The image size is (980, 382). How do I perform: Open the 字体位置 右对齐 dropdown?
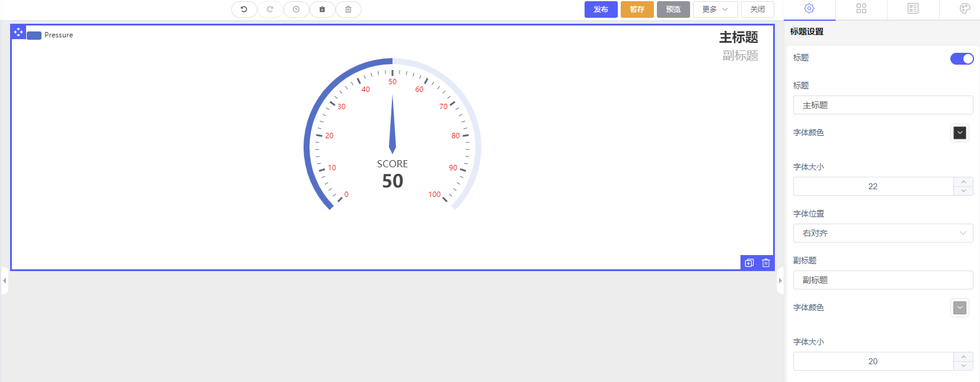[883, 233]
